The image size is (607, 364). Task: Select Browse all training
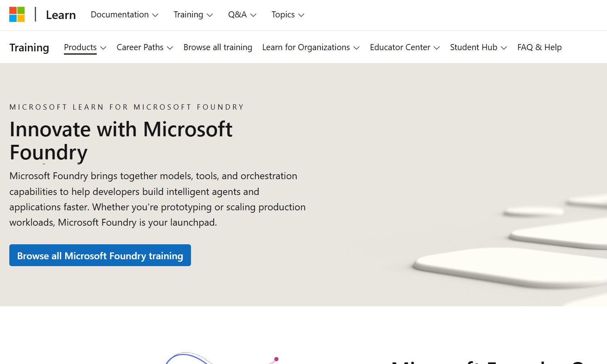click(218, 47)
